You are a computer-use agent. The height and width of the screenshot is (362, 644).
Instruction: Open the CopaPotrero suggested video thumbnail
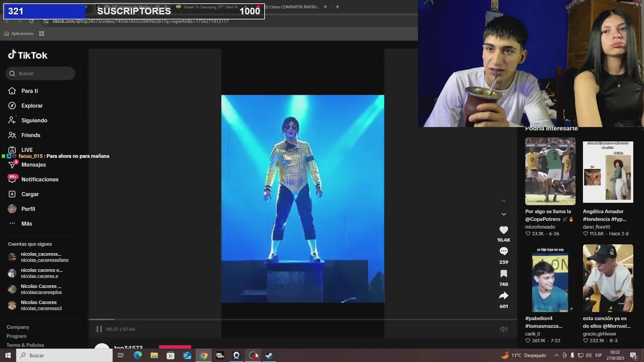550,171
